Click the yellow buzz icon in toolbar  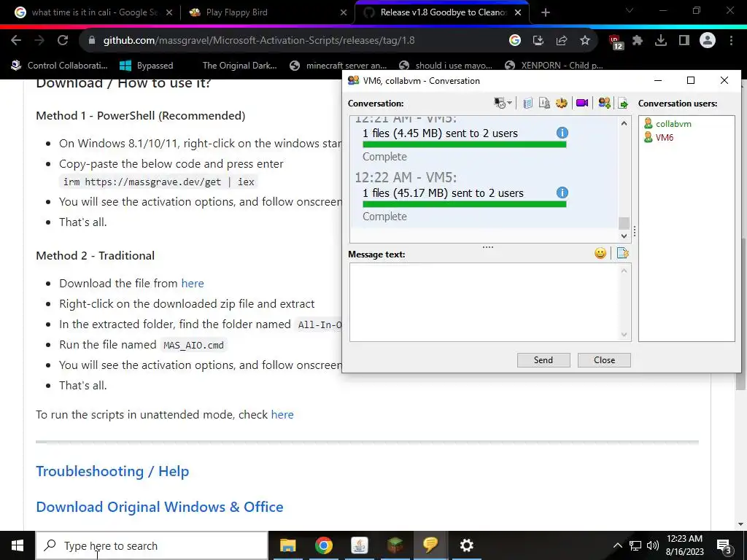tap(562, 103)
